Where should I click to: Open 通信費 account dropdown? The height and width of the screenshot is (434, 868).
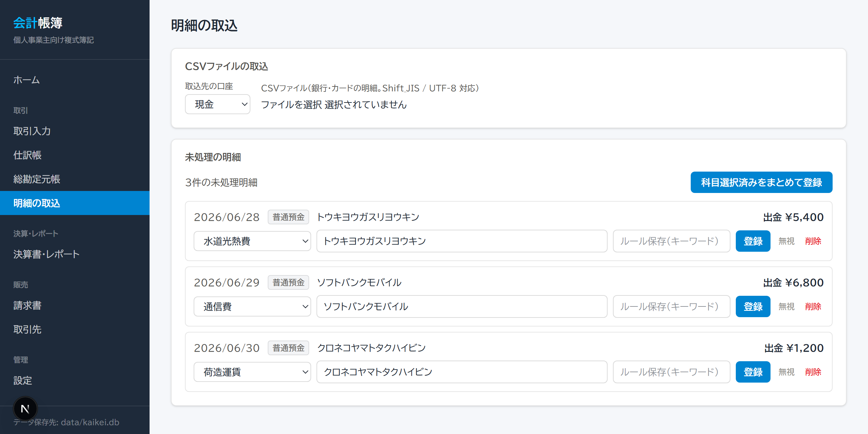(252, 306)
